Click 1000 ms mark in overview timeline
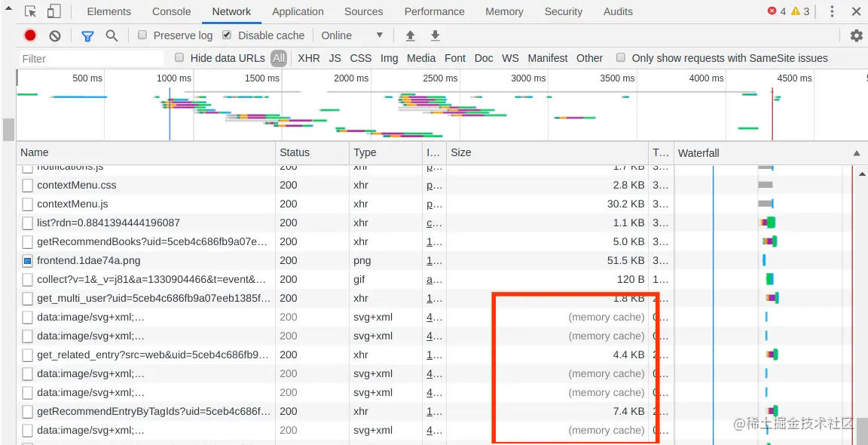The height and width of the screenshot is (445, 868). click(x=174, y=78)
